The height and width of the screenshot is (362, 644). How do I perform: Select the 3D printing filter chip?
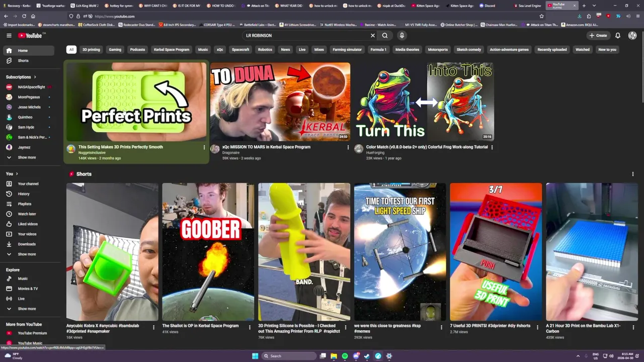91,49
